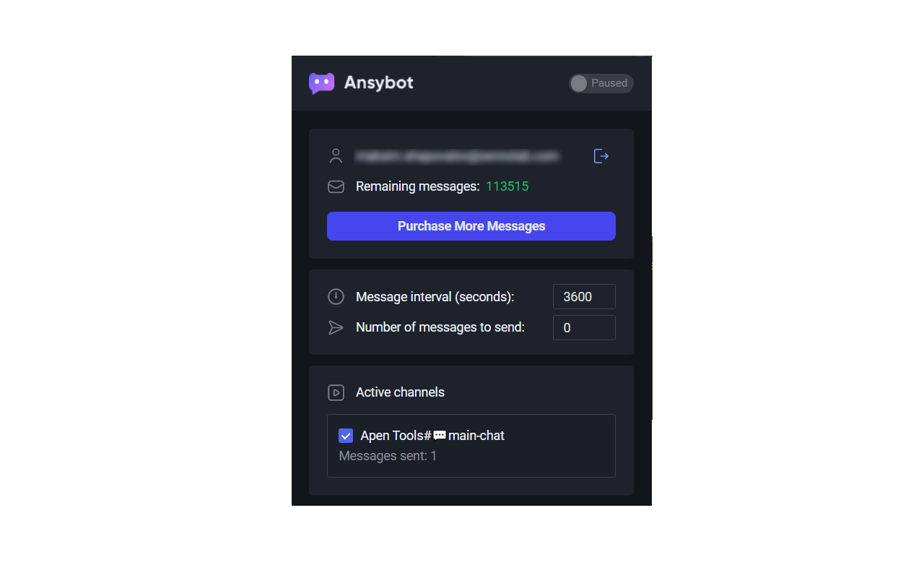The height and width of the screenshot is (578, 924).
Task: Click the envelope icon near Remaining messages
Action: pos(336,187)
